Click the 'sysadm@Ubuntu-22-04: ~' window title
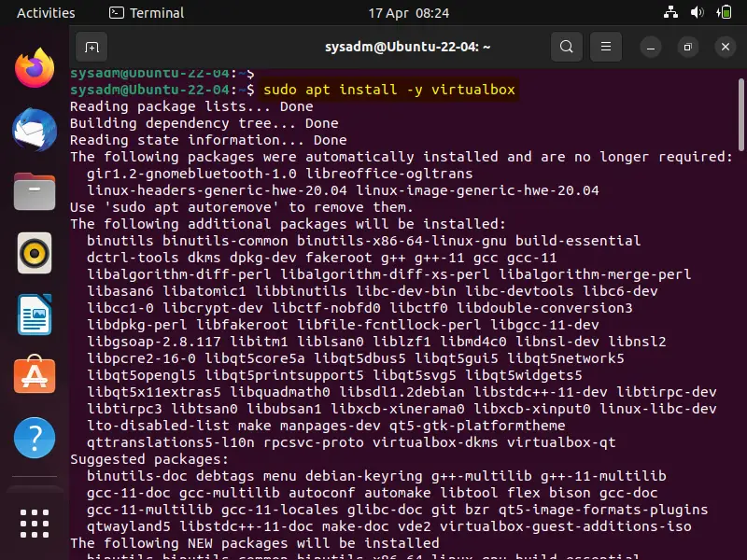This screenshot has width=747, height=560. tap(407, 47)
